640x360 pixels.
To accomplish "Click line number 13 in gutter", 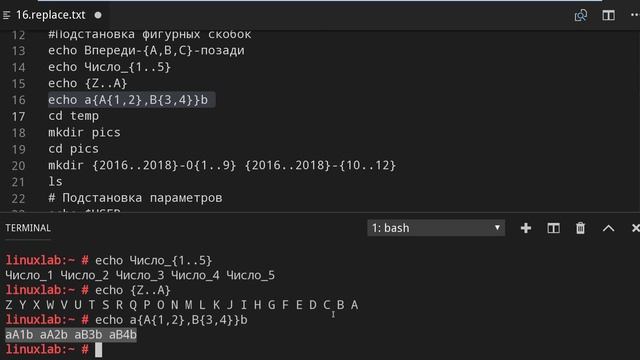I will pos(18,51).
